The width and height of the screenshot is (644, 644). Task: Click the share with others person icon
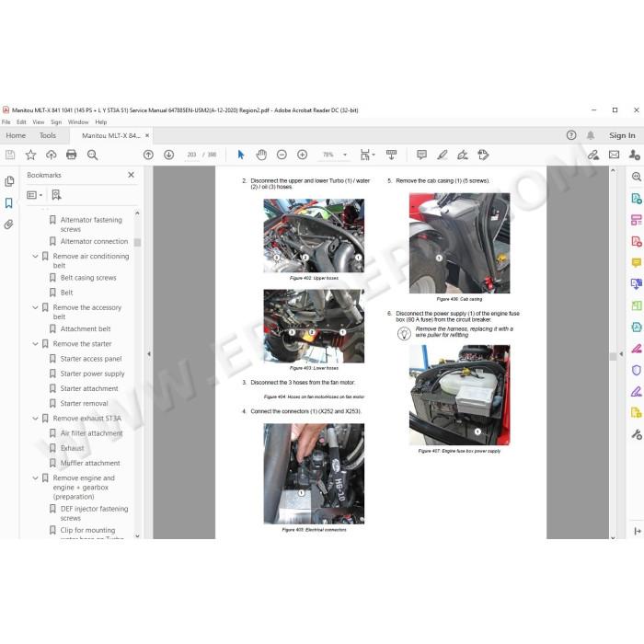[x=634, y=155]
